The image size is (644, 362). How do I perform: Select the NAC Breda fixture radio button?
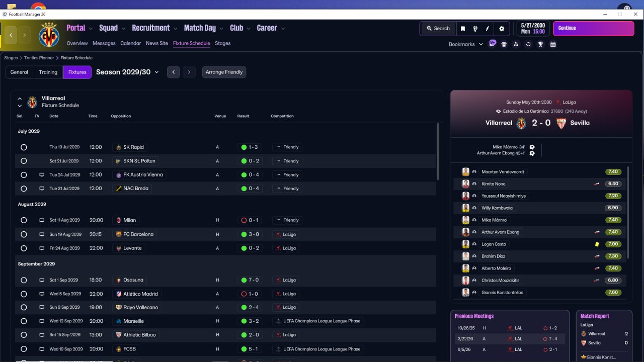pos(24,189)
